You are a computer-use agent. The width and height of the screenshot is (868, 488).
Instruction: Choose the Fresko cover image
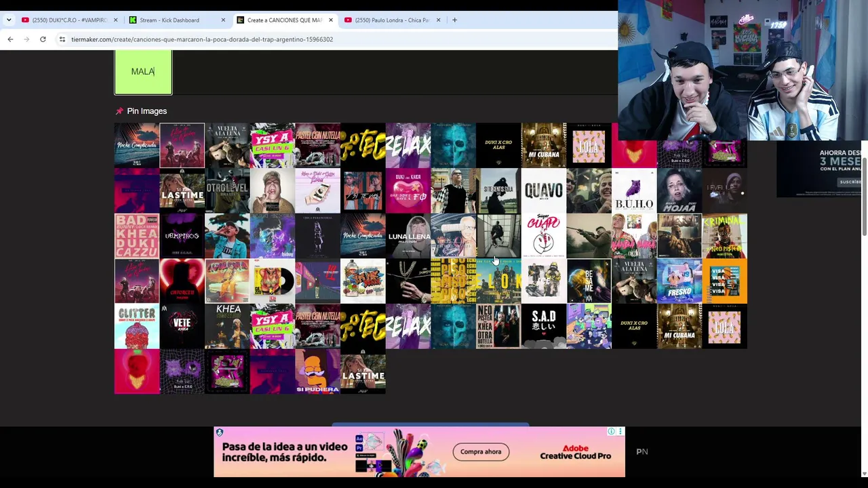(x=679, y=281)
